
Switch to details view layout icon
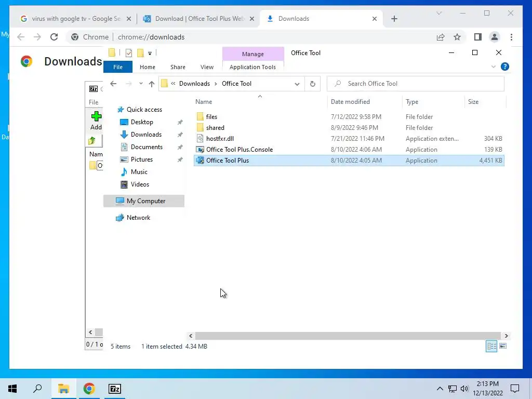491,346
